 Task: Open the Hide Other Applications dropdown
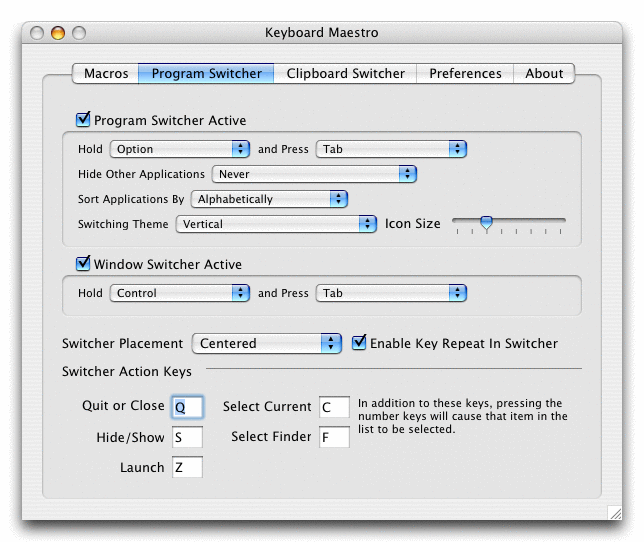314,174
